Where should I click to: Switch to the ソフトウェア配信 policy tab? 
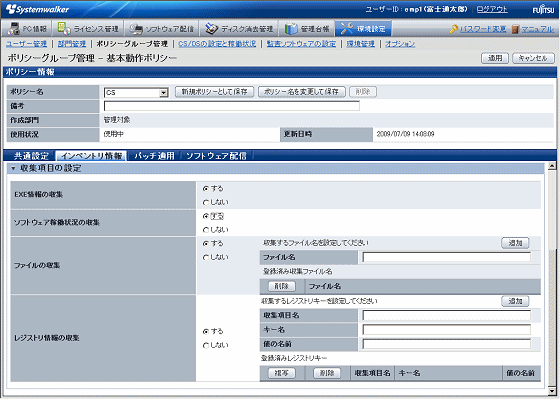(216, 156)
